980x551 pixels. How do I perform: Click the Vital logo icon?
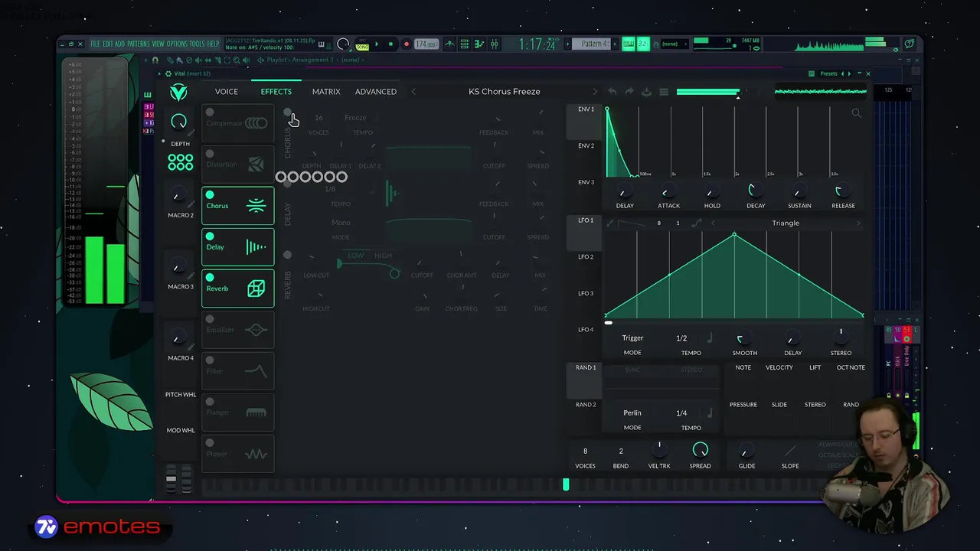pos(178,93)
